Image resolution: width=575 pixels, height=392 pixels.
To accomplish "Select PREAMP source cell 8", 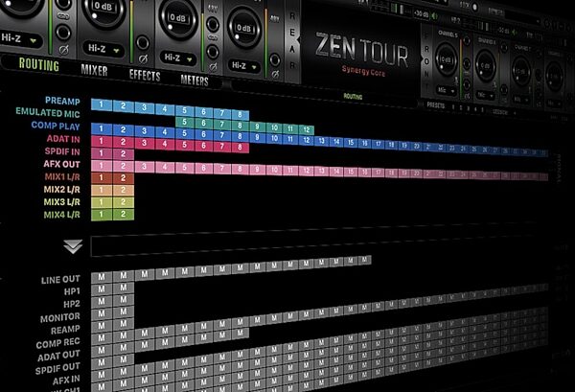I will click(x=240, y=114).
